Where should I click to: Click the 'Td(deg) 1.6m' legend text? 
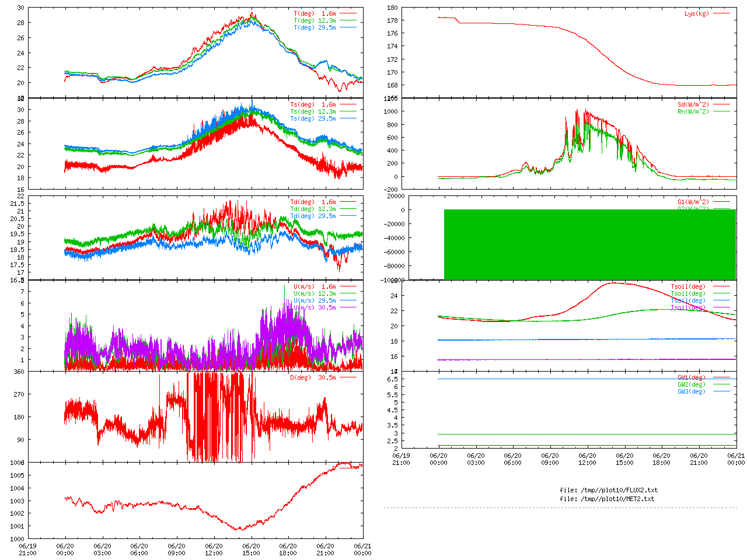point(313,202)
